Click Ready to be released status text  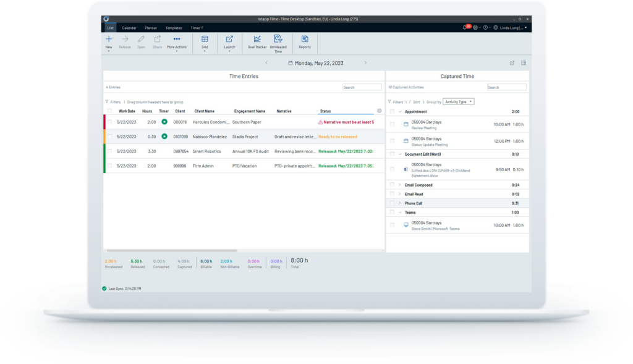click(x=338, y=137)
